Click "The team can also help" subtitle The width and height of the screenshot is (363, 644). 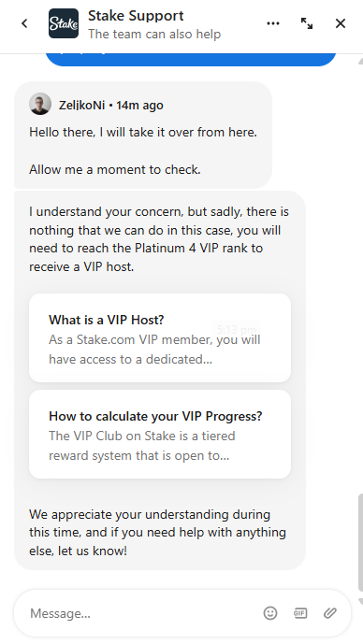154,34
